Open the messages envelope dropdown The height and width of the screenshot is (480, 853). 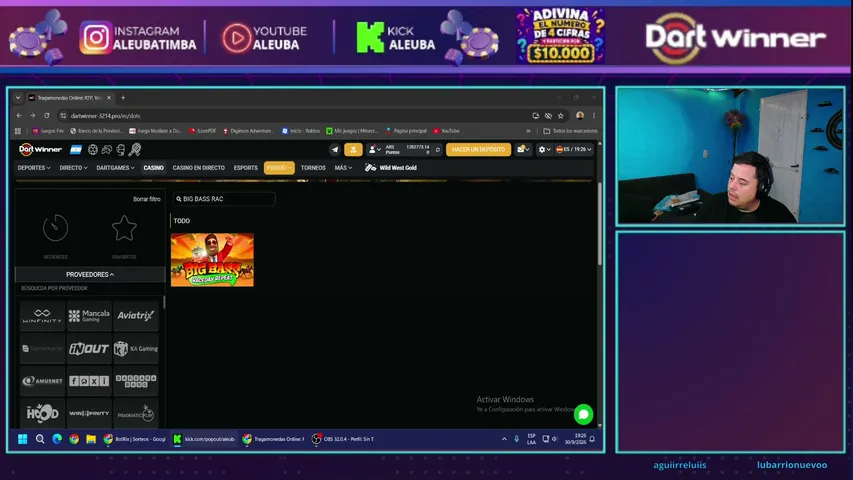point(523,149)
